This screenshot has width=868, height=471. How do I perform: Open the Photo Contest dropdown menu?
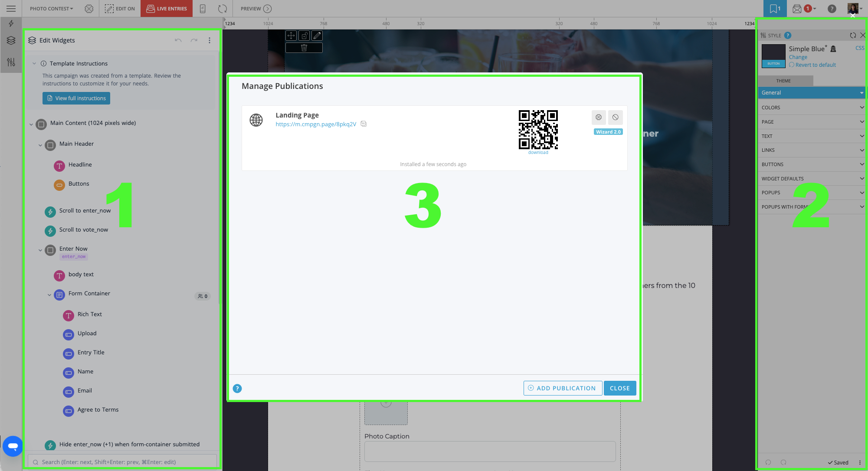pos(51,9)
